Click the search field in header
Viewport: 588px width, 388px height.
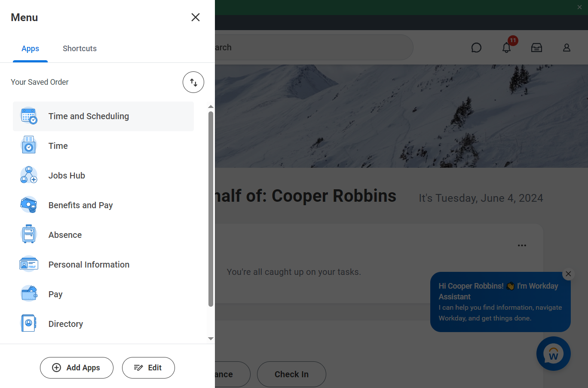(314, 47)
